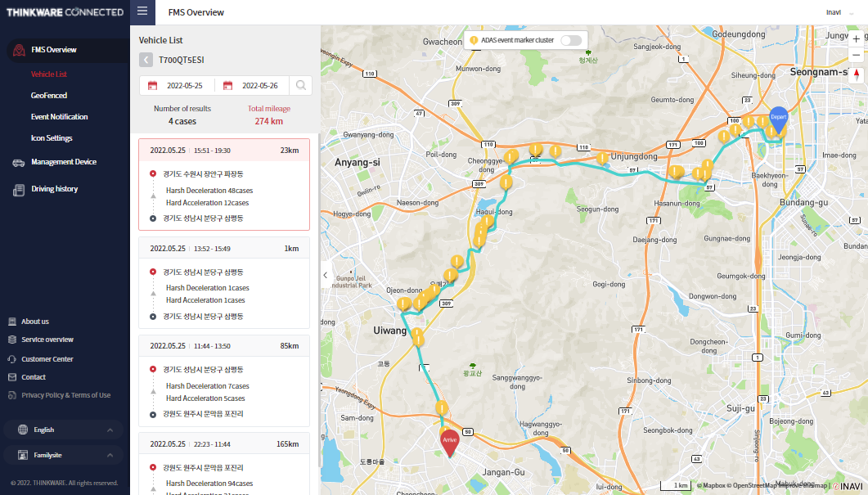
Task: Click the Customer Center headset icon
Action: pyautogui.click(x=12, y=359)
